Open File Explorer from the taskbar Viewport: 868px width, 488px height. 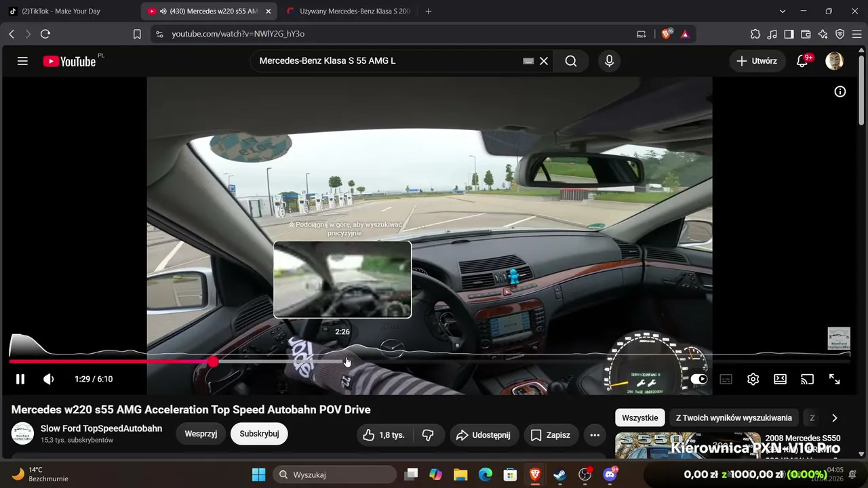460,474
